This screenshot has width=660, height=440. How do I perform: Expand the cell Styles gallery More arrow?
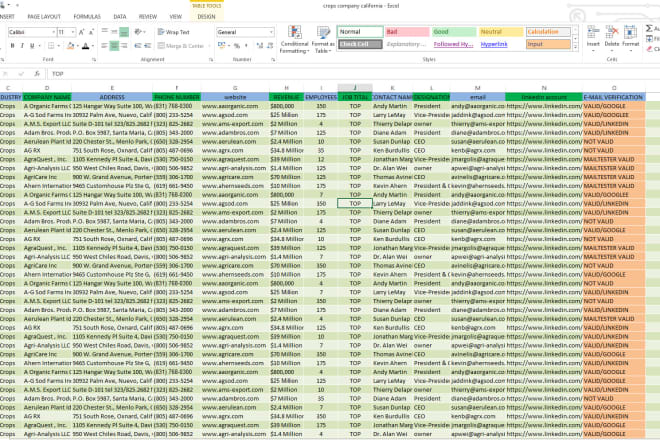(x=575, y=47)
